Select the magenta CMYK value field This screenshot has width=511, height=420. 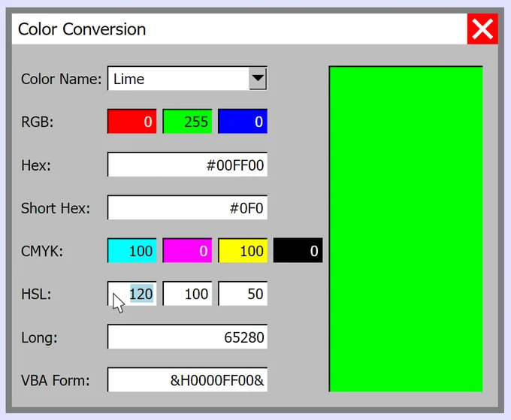coord(187,250)
